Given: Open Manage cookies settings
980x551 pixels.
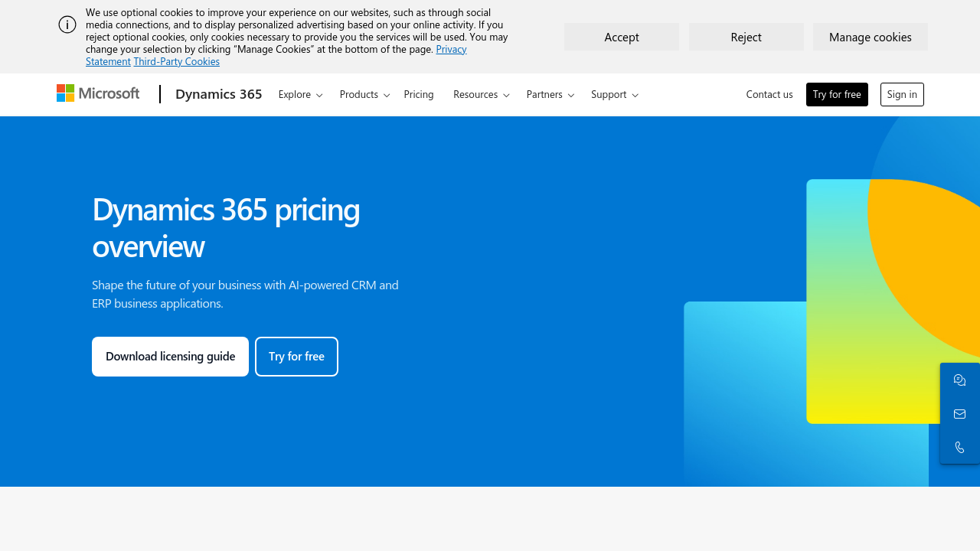Looking at the screenshot, I should (x=871, y=37).
